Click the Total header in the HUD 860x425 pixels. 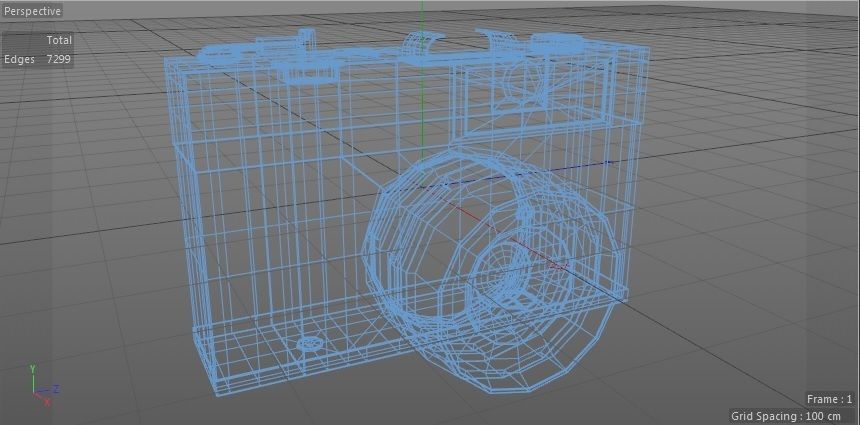59,40
